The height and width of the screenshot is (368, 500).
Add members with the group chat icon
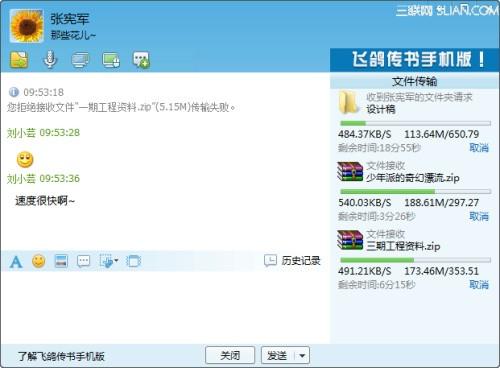pos(141,60)
